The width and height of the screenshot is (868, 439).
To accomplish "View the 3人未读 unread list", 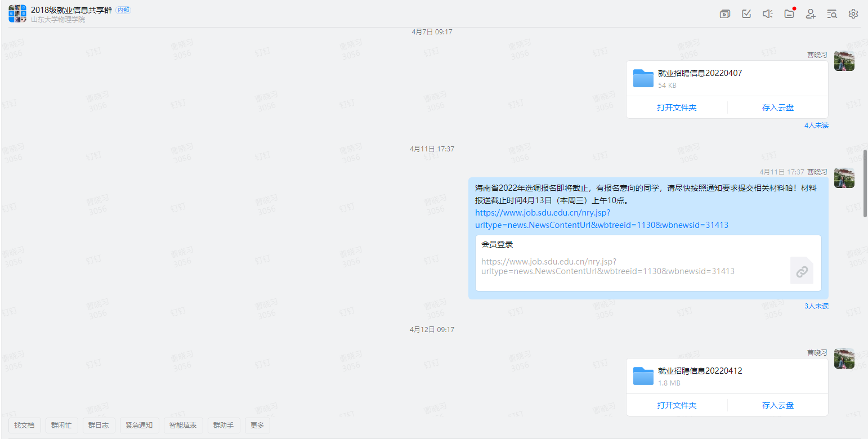I will pyautogui.click(x=816, y=306).
